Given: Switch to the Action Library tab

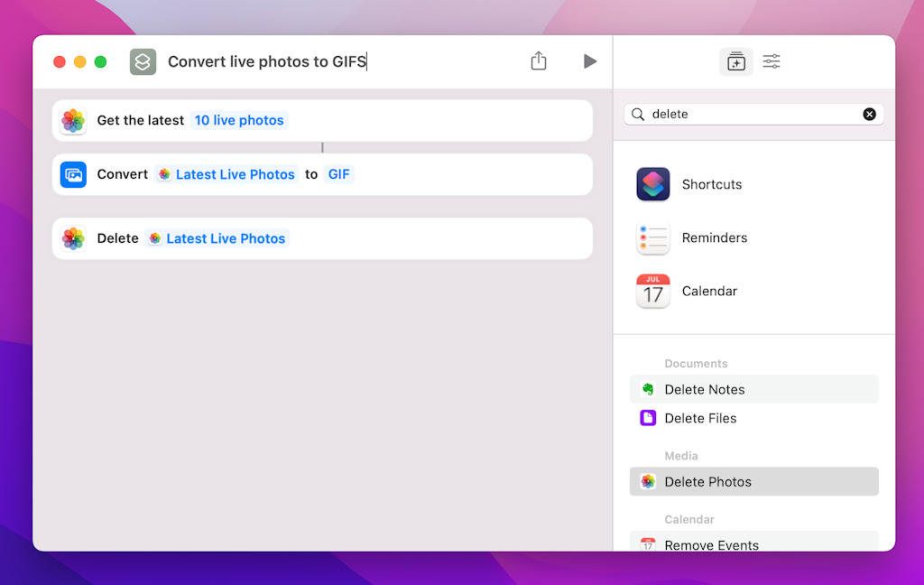Looking at the screenshot, I should [x=735, y=61].
